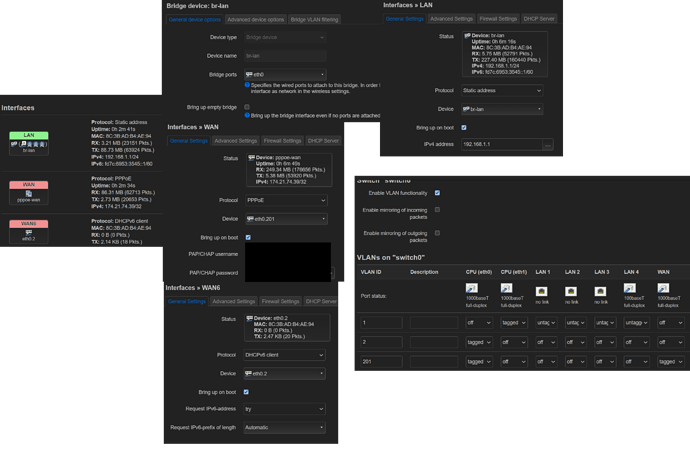Screen dimensions: 690x456
Task: Open WAN Advanced Settings tab
Action: [x=235, y=141]
